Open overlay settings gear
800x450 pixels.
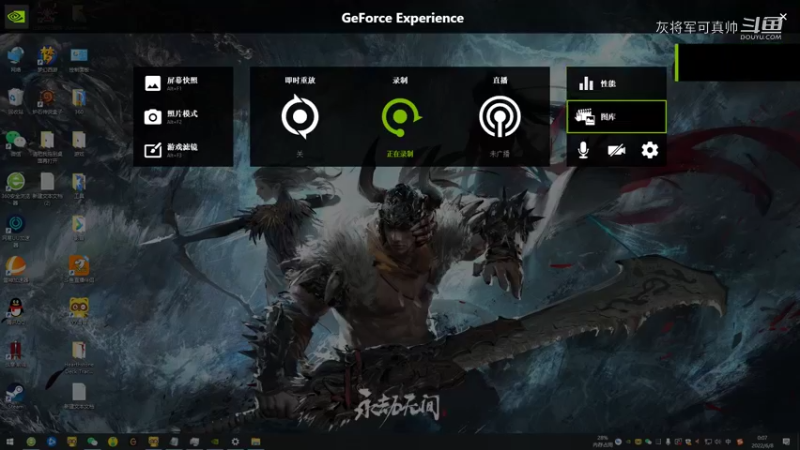click(x=649, y=150)
